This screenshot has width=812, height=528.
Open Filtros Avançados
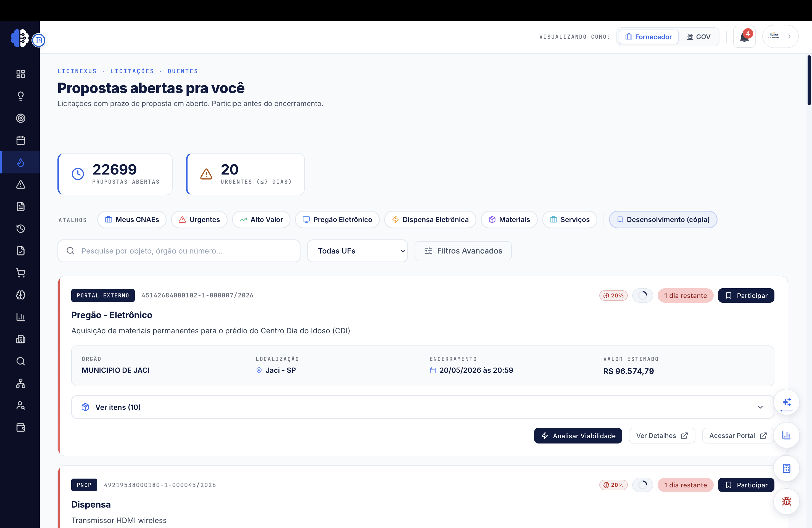[463, 251]
